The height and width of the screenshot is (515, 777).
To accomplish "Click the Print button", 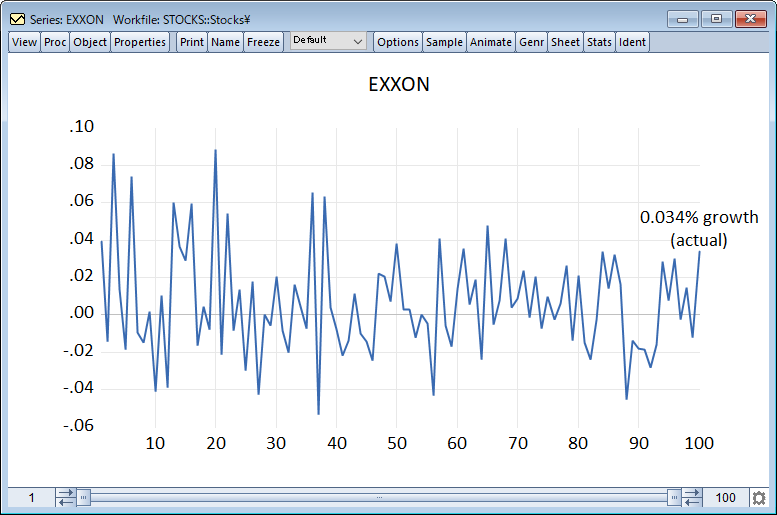I will (x=192, y=42).
